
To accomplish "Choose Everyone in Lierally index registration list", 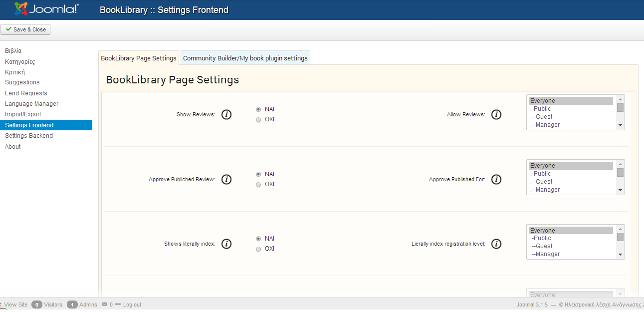I will (571, 231).
